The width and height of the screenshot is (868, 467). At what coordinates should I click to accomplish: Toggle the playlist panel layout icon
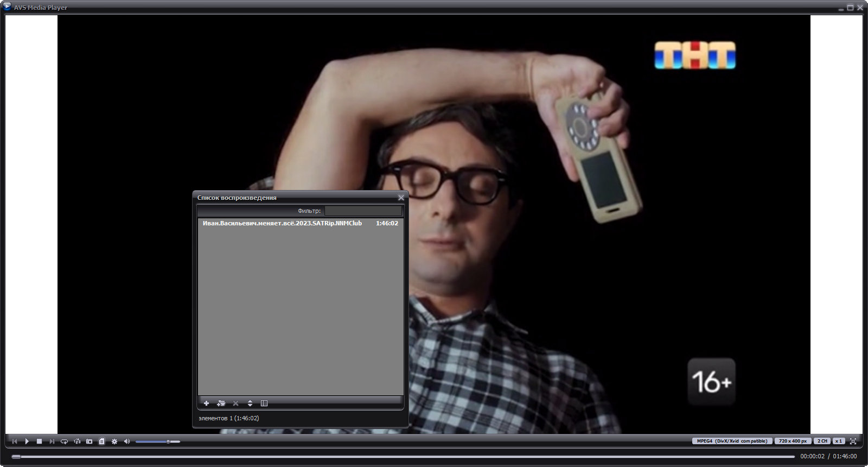264,403
